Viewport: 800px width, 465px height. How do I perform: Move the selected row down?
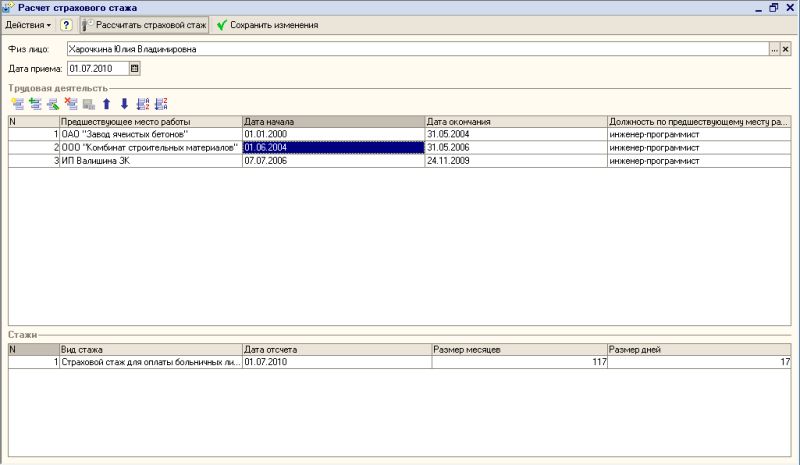pyautogui.click(x=124, y=104)
